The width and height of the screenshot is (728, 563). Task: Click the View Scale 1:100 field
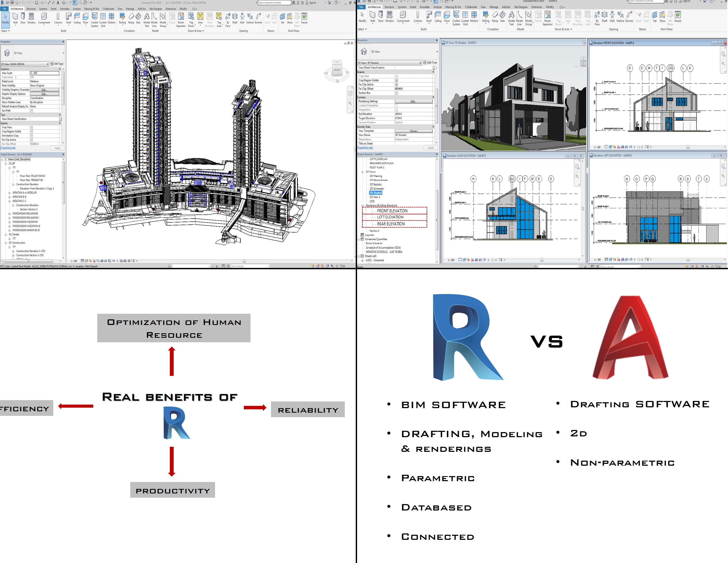[44, 73]
